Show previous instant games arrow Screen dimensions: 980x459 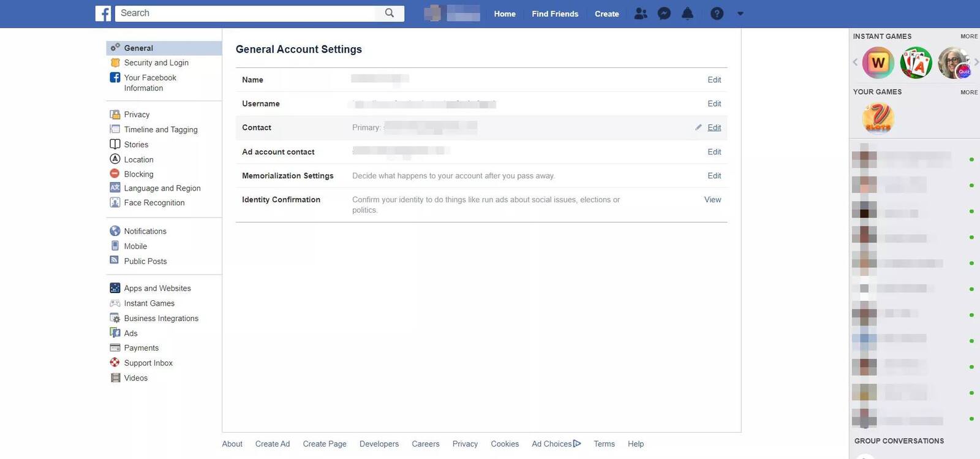855,62
